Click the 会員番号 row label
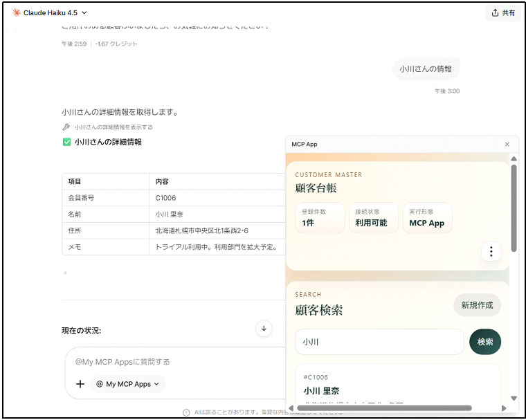Image resolution: width=526 pixels, height=420 pixels. click(105, 198)
